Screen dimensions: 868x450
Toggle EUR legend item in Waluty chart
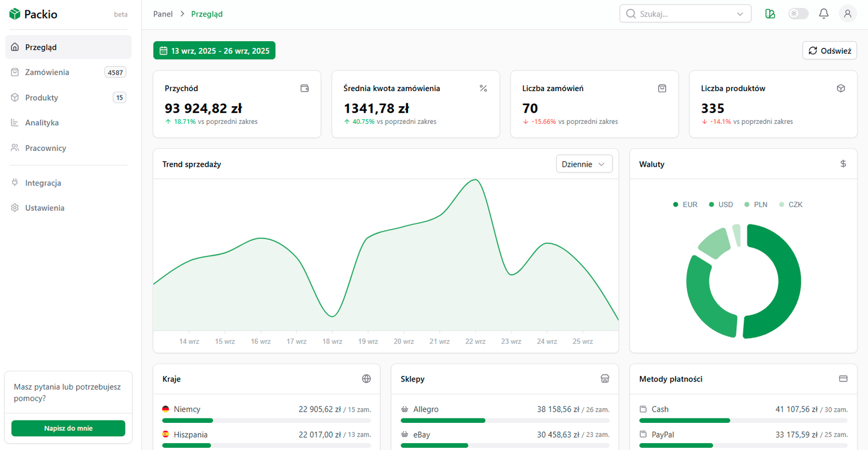click(x=685, y=205)
